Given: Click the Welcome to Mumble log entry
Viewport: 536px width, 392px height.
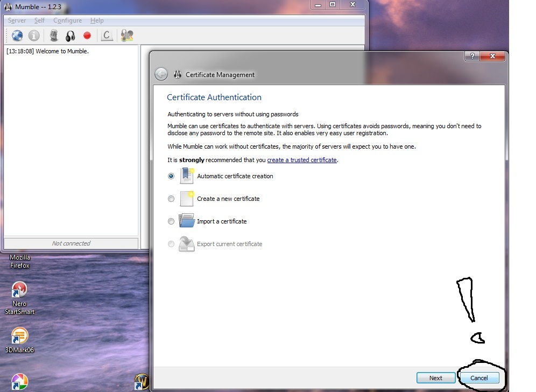Looking at the screenshot, I should click(x=47, y=51).
